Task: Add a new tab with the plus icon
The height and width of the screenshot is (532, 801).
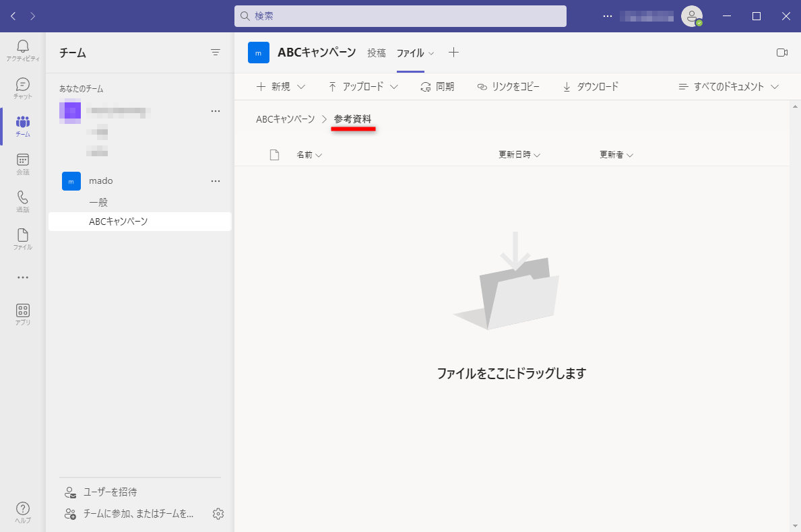Action: pyautogui.click(x=454, y=52)
